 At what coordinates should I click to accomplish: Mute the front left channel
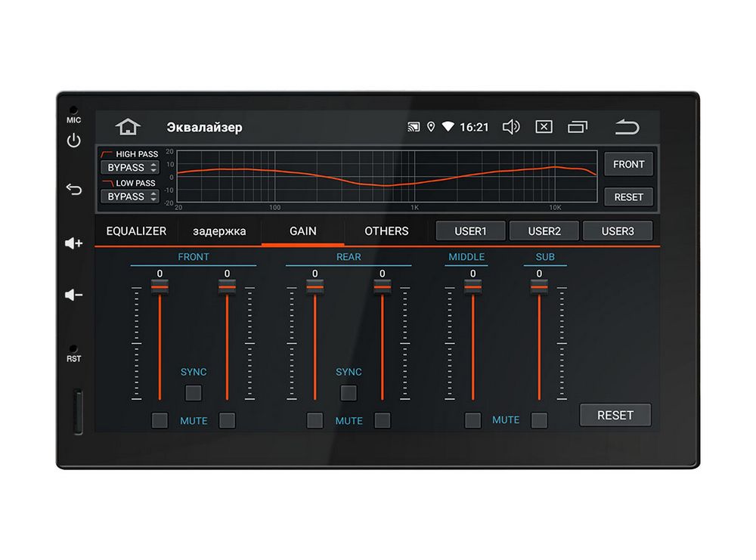click(160, 420)
